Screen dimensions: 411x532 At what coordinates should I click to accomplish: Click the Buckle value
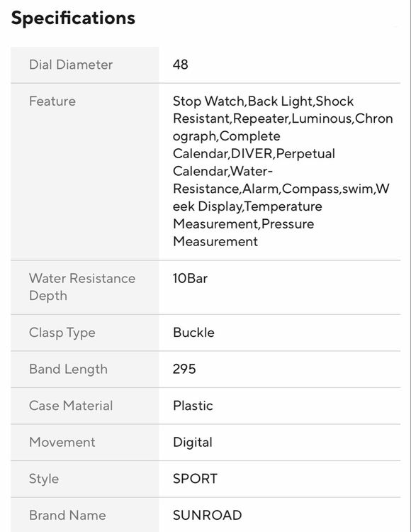(x=193, y=333)
